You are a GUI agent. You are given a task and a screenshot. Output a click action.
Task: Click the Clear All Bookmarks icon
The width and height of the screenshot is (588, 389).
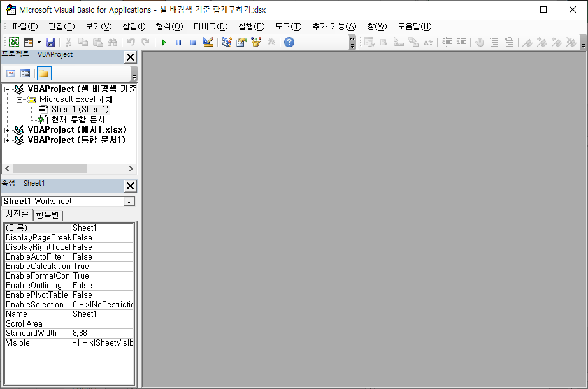coord(571,42)
